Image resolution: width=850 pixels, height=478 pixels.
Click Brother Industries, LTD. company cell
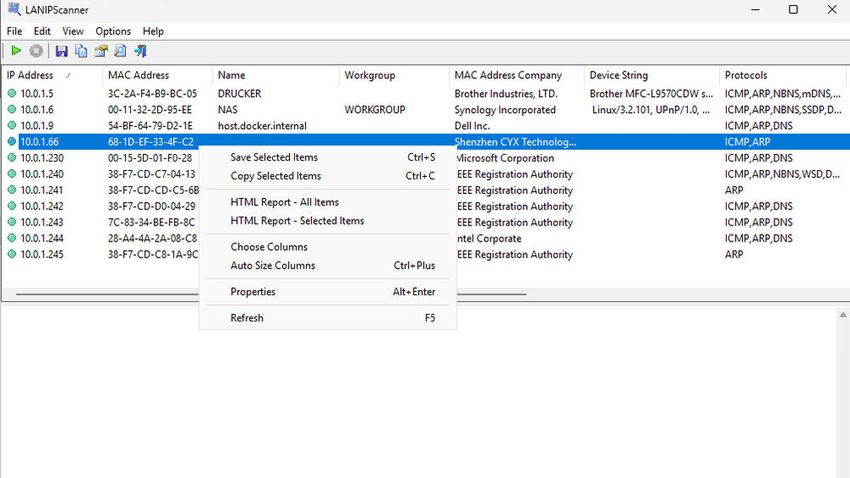(x=506, y=94)
